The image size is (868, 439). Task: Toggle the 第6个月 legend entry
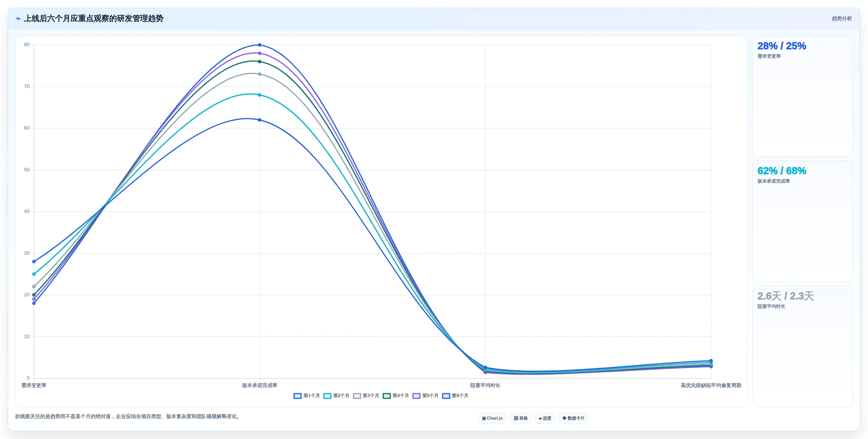click(455, 396)
